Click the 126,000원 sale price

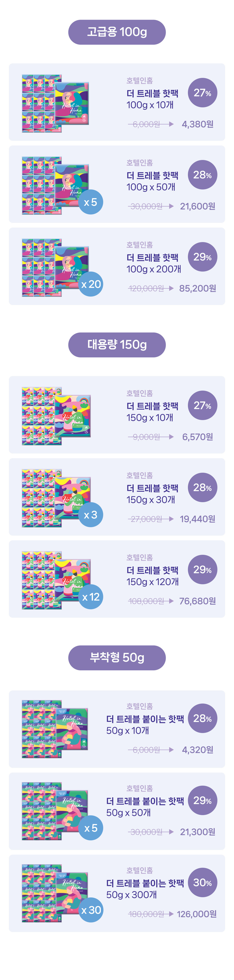click(197, 914)
